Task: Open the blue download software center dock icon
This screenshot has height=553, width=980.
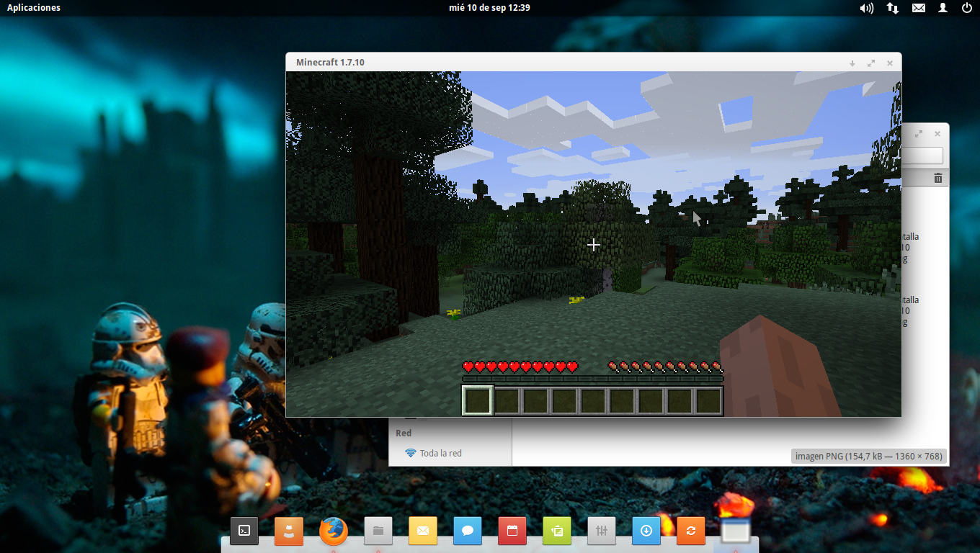Action: (x=646, y=531)
